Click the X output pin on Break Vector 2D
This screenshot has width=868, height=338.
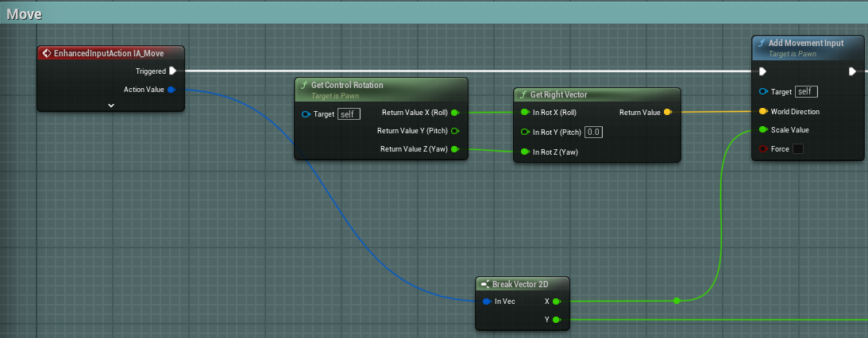557,302
